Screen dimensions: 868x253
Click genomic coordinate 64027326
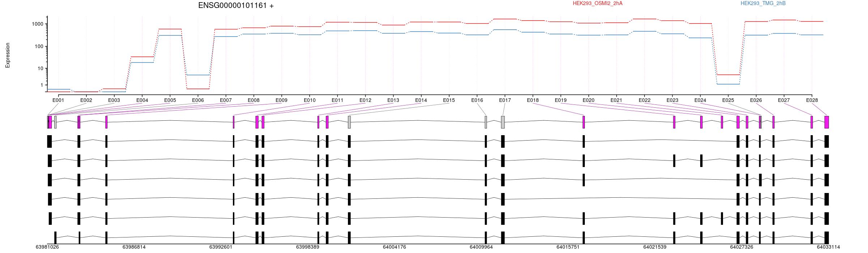pyautogui.click(x=742, y=247)
